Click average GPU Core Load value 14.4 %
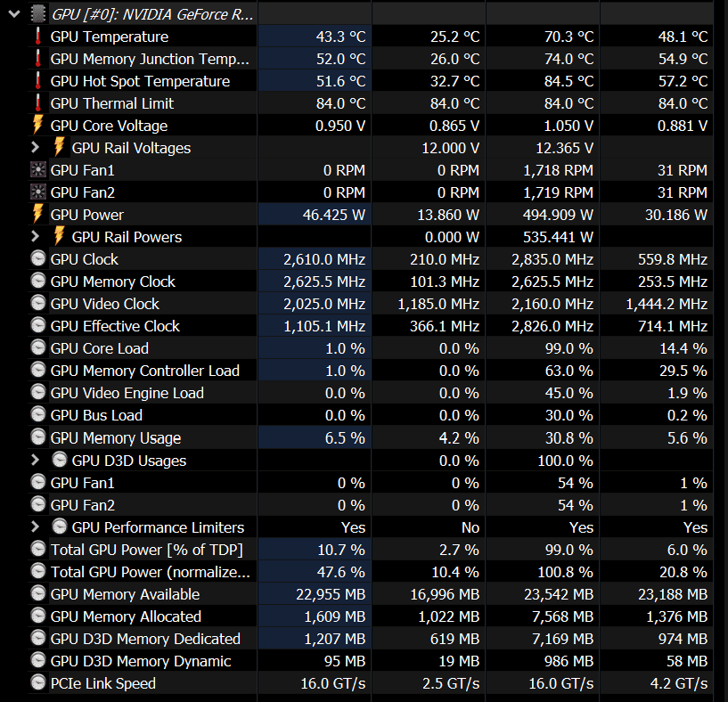 click(x=683, y=348)
